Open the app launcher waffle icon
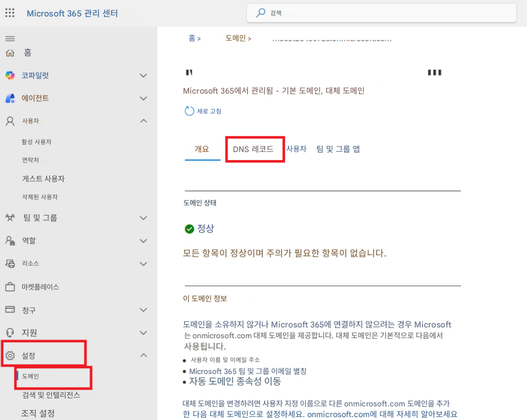Viewport: 527px width, 420px height. coord(10,13)
